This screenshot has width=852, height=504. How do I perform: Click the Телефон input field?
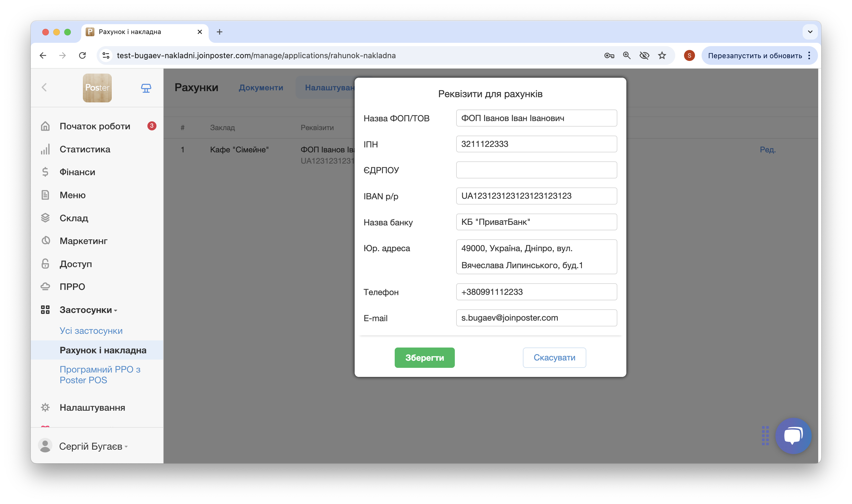(x=537, y=292)
